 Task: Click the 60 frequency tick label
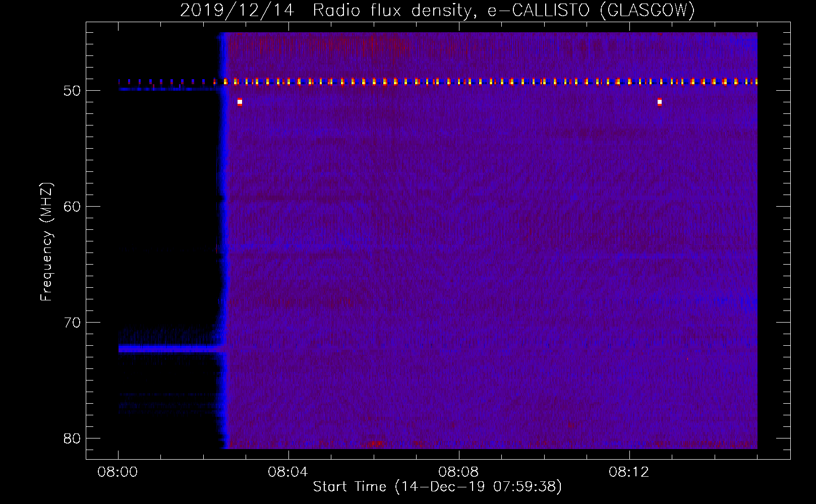tap(72, 207)
